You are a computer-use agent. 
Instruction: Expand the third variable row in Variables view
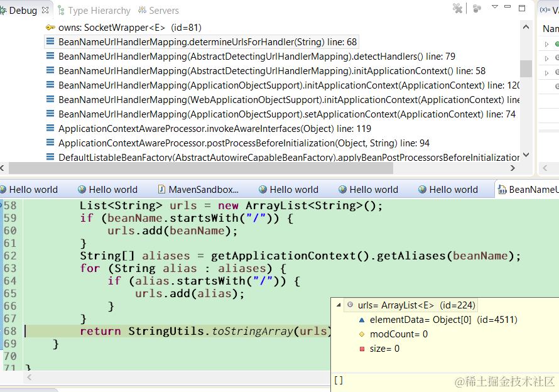[x=546, y=73]
